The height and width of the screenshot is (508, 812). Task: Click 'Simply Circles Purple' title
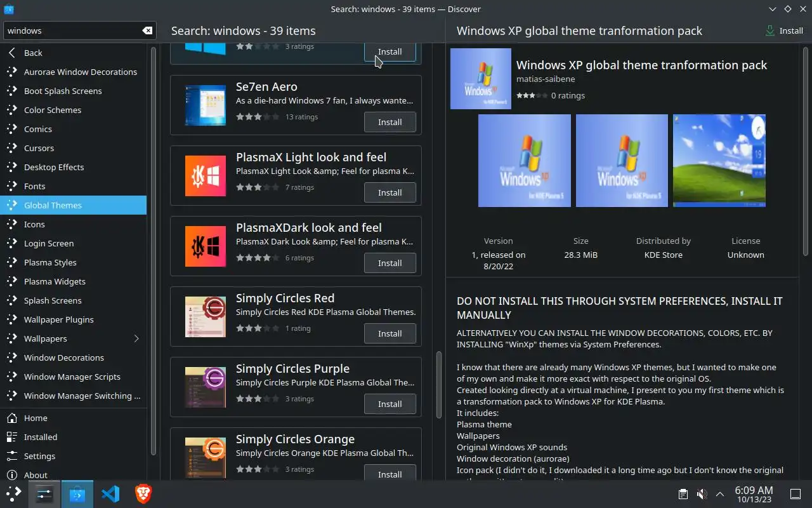292,368
